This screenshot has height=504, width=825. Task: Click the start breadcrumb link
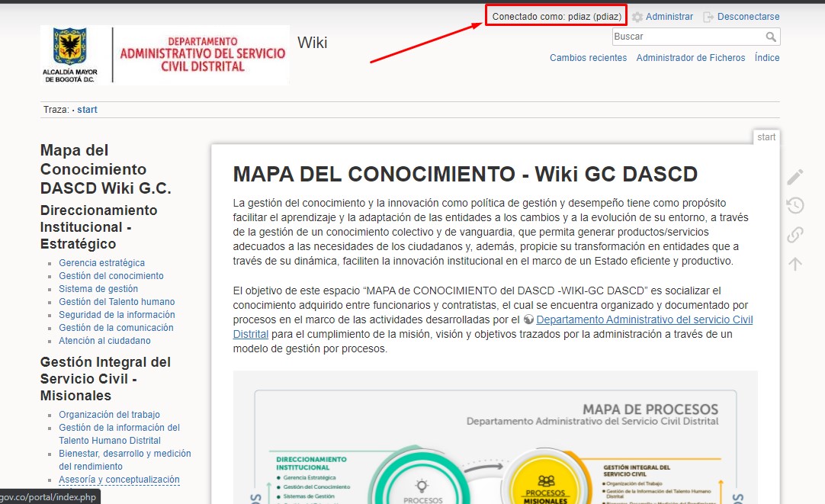point(88,110)
